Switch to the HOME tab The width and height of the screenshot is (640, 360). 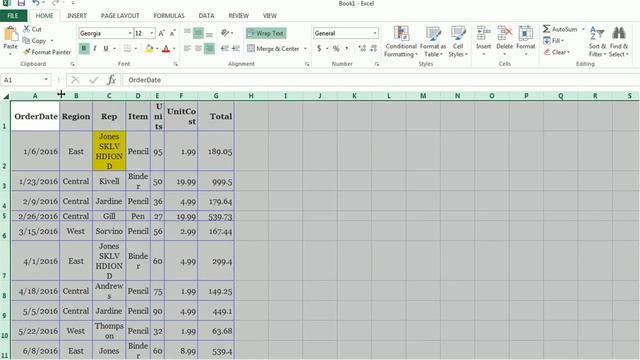[44, 16]
